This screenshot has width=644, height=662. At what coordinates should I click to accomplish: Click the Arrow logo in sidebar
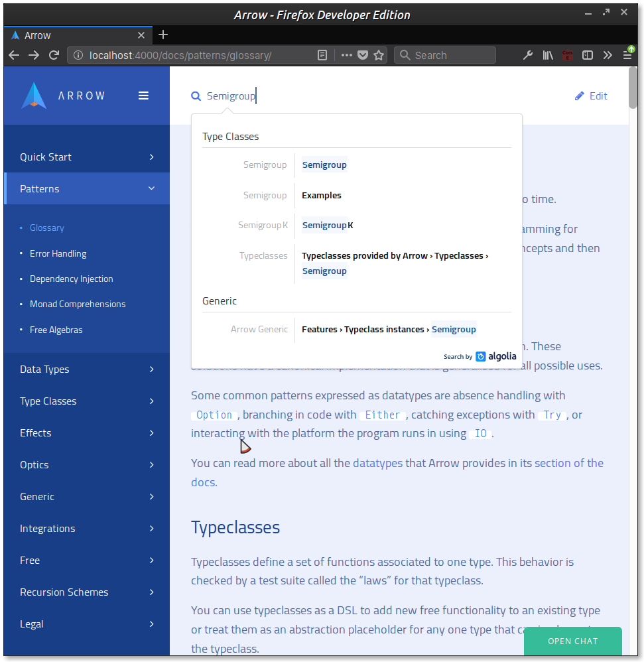(34, 96)
